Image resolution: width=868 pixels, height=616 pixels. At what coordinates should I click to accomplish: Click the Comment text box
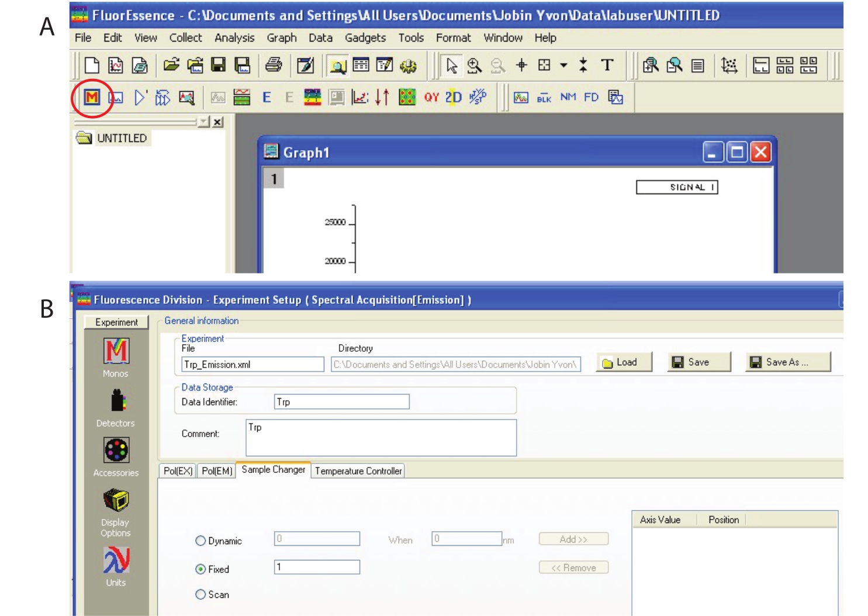pyautogui.click(x=381, y=438)
